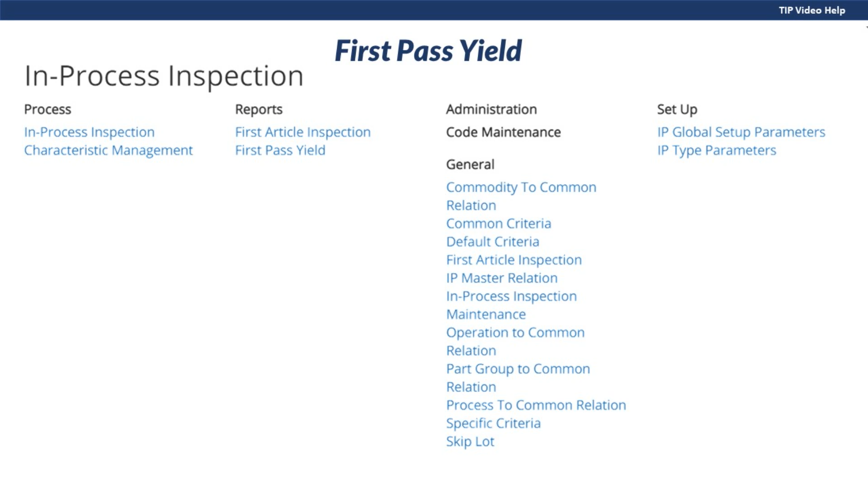Open Specific Criteria link

(x=493, y=423)
